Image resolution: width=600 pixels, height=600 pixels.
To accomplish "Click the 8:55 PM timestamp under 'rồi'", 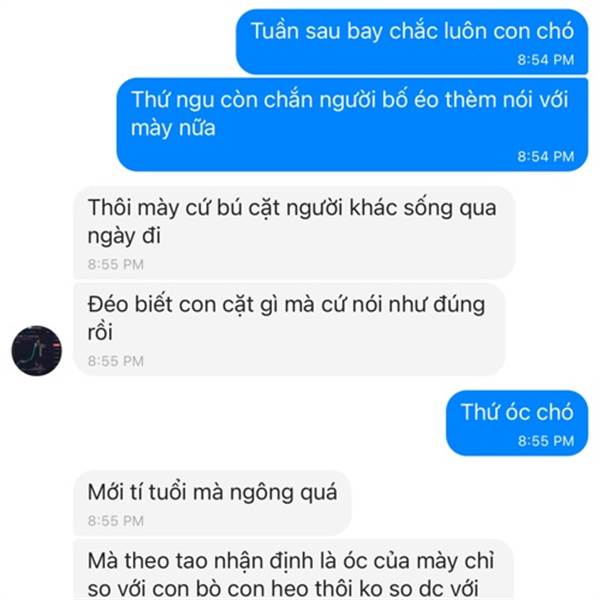I will tap(116, 361).
